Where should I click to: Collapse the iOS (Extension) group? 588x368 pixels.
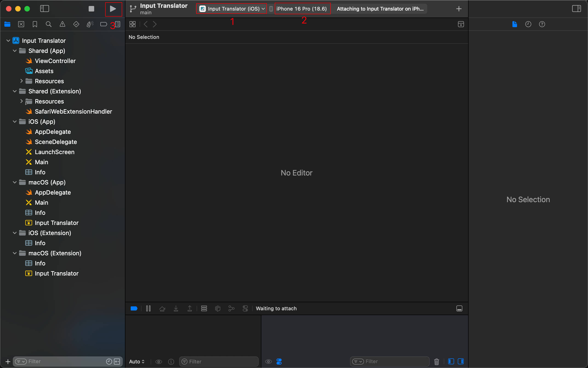[x=15, y=233]
